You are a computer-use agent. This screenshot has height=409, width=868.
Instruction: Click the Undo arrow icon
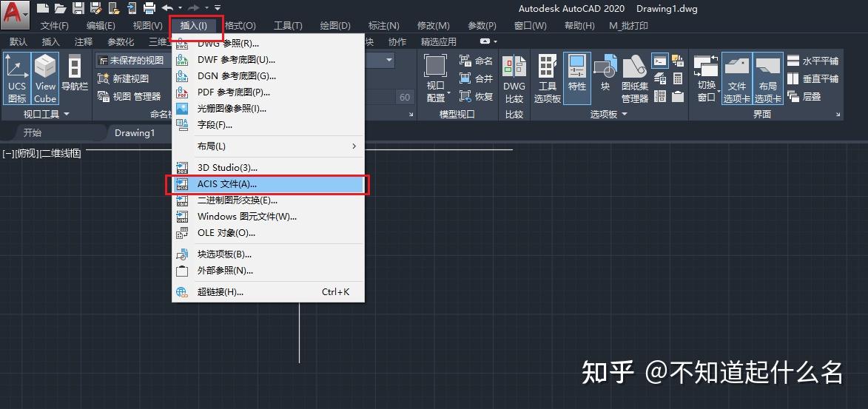click(167, 7)
